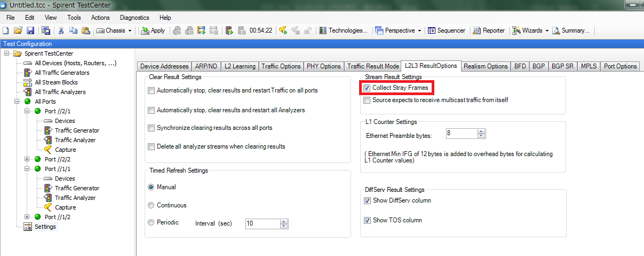Toggle Show TOS column checkbox
Image resolution: width=644 pixels, height=256 pixels.
367,220
